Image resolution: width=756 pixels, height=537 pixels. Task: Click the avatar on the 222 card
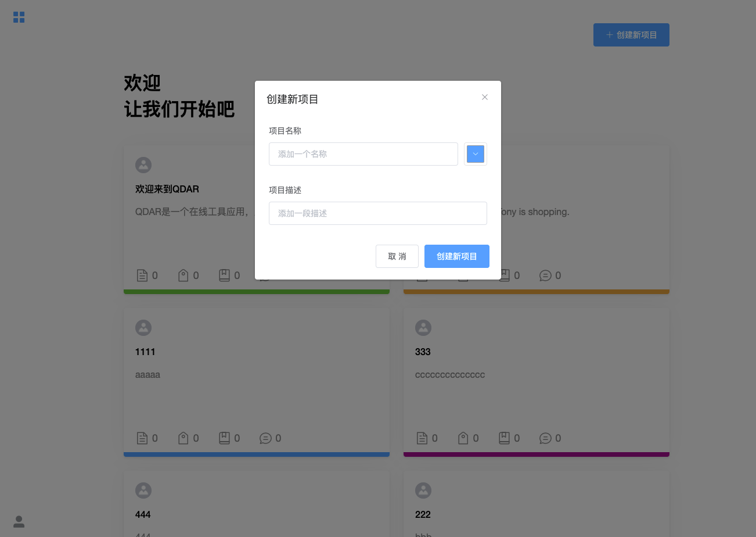click(423, 490)
